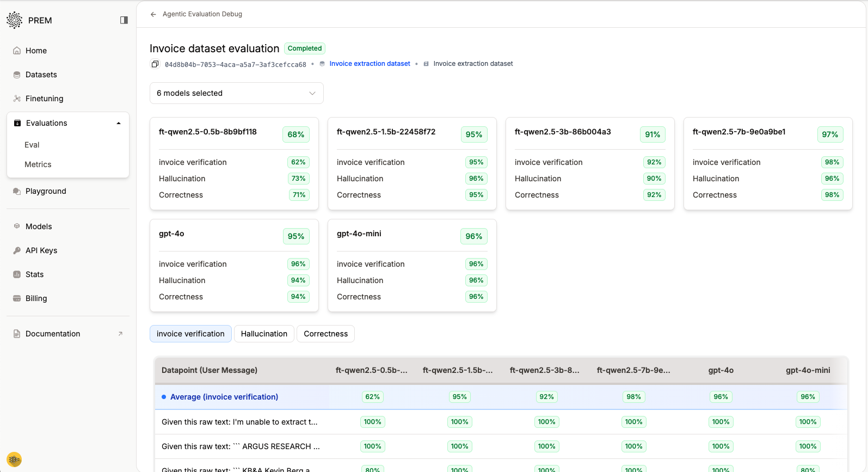Click the Playground chat icon

(x=17, y=191)
